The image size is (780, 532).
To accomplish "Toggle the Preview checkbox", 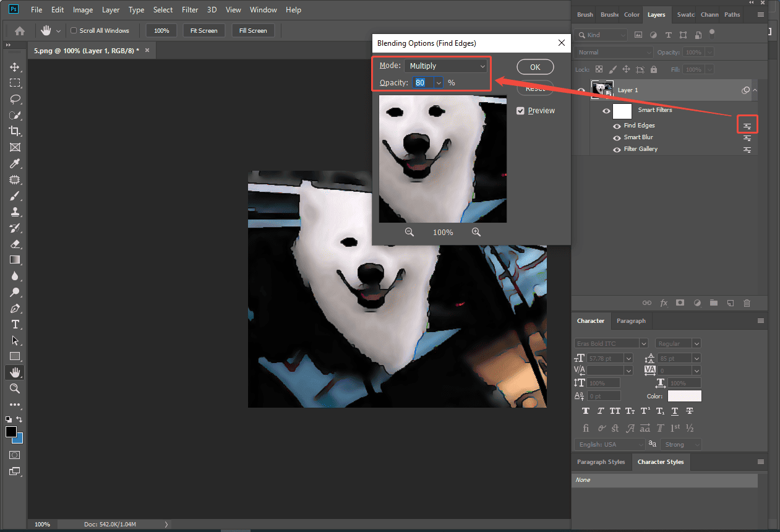I will click(520, 110).
